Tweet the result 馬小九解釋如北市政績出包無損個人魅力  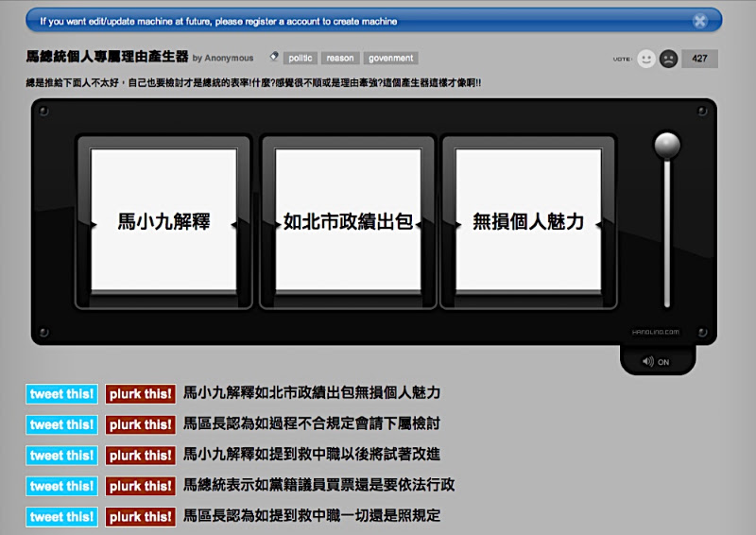coord(61,393)
